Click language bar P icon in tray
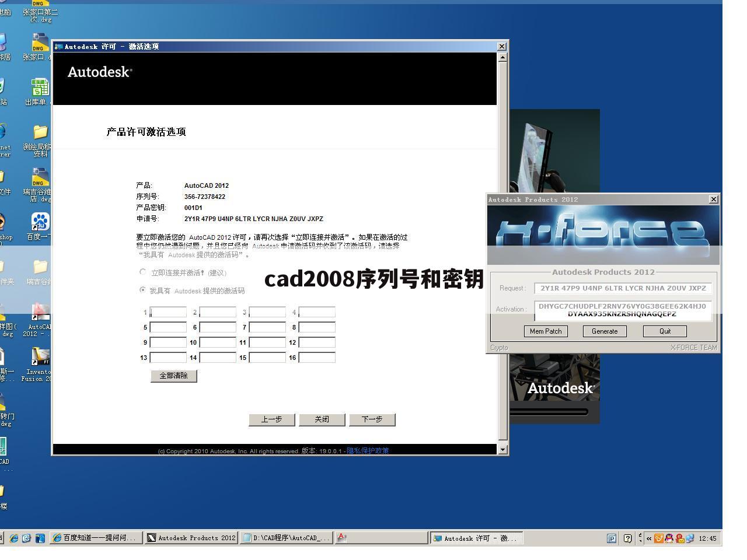Viewport: 747px width, 560px height. coord(612,538)
